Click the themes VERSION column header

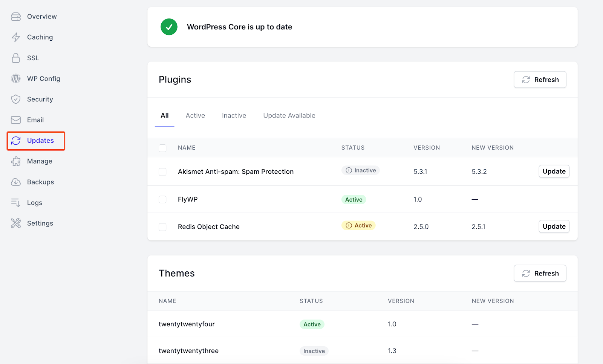pyautogui.click(x=401, y=301)
